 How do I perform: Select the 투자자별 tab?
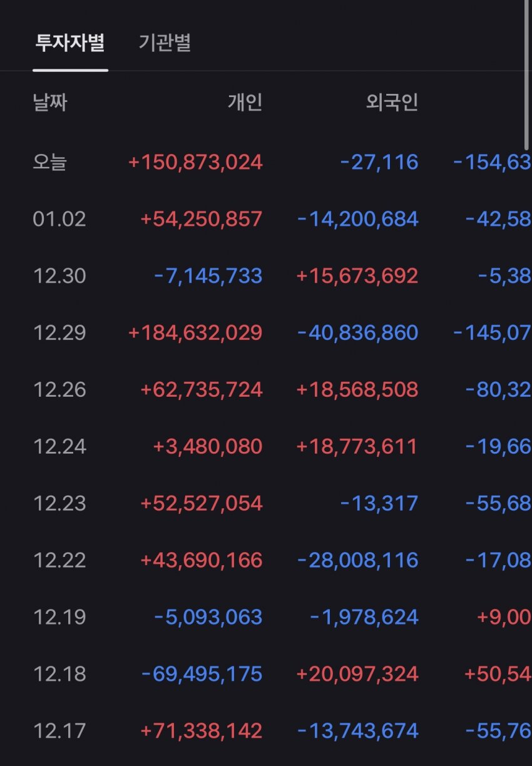[x=70, y=43]
